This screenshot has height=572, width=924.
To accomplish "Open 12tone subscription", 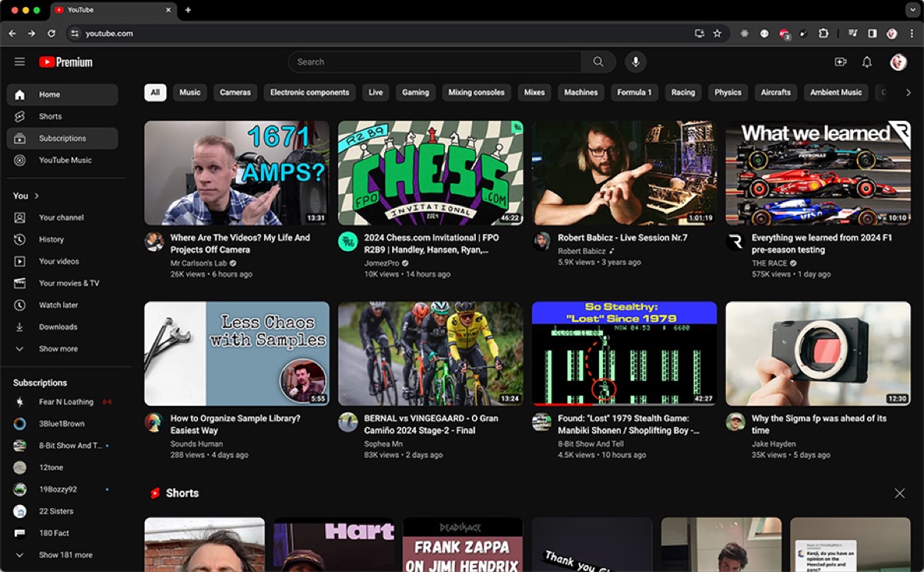I will tap(62, 467).
